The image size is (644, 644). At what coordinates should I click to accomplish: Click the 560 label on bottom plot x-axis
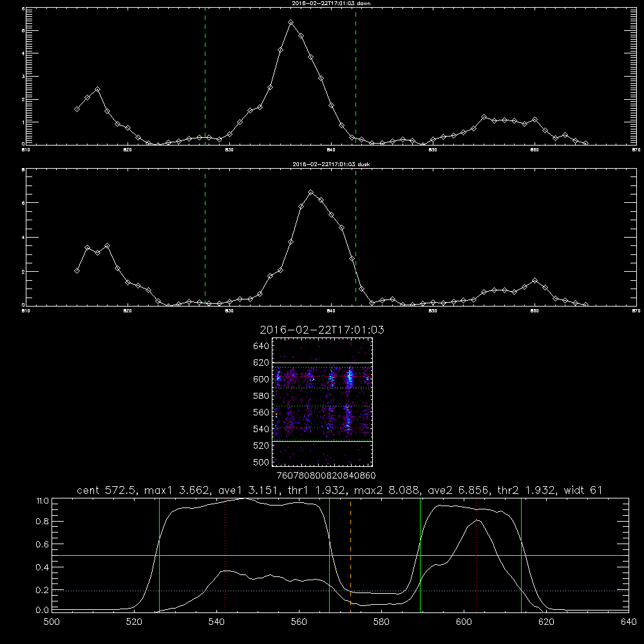click(x=299, y=622)
